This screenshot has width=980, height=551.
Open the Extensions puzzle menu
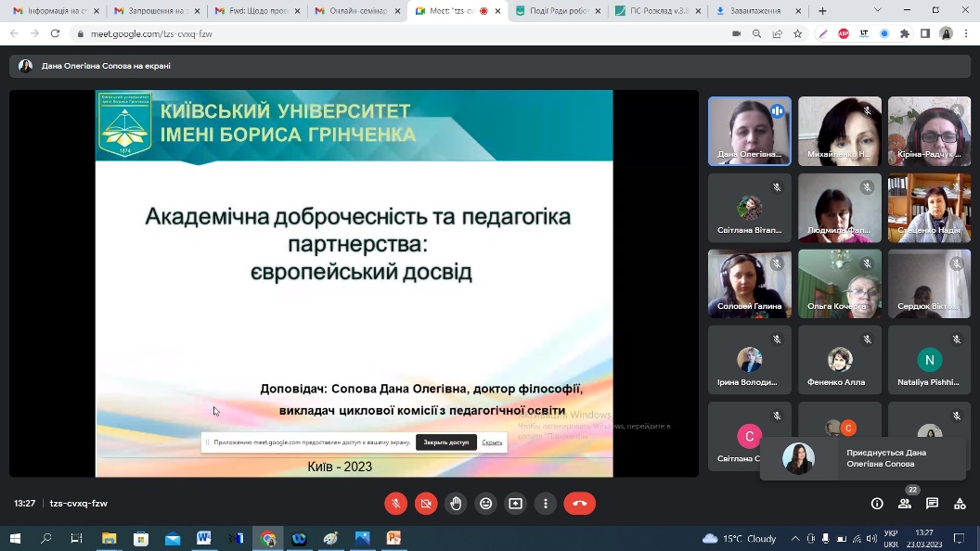(x=905, y=33)
